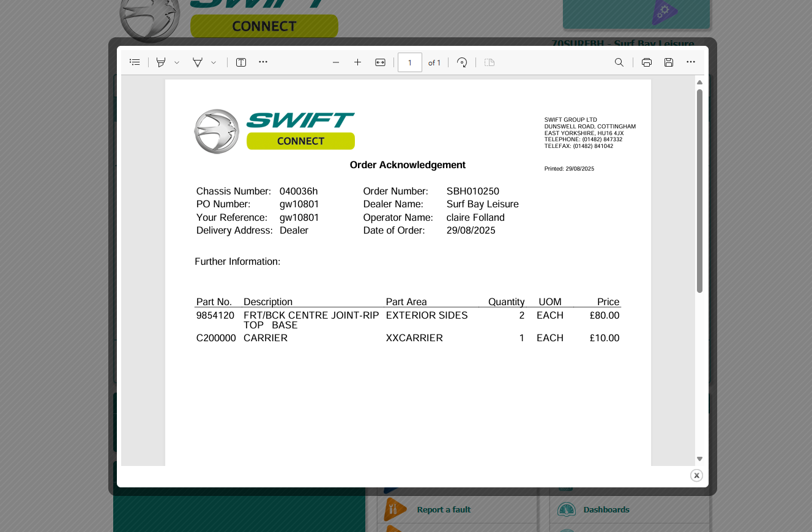Viewport: 812px width, 532px height.
Task: Click operator name claire Folland
Action: click(x=475, y=218)
